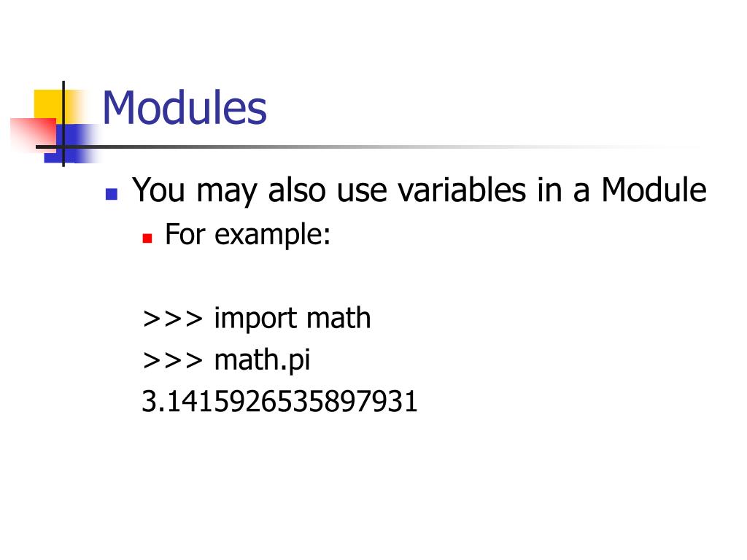Select the red gradient square decoration
The width and height of the screenshot is (747, 560).
tap(32, 134)
